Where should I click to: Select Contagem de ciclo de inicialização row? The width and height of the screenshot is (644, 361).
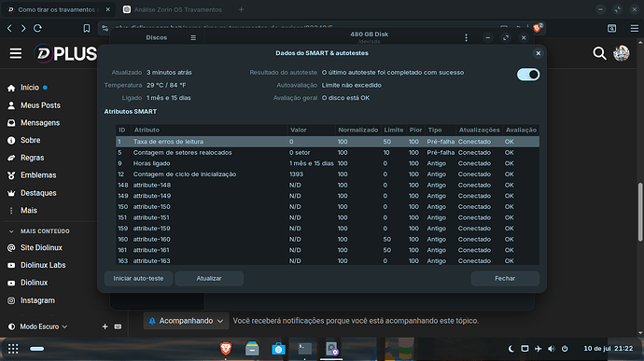328,174
